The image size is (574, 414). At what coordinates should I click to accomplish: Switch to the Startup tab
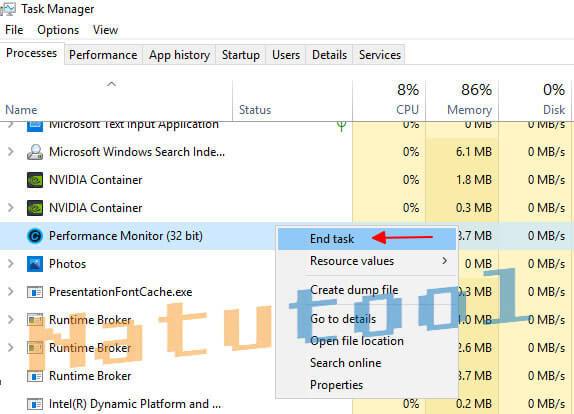click(x=241, y=55)
